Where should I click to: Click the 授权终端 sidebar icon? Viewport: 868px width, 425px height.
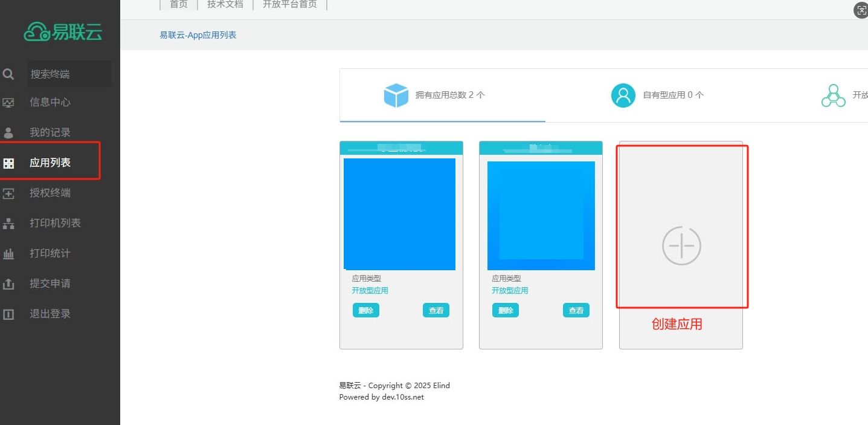pos(8,193)
